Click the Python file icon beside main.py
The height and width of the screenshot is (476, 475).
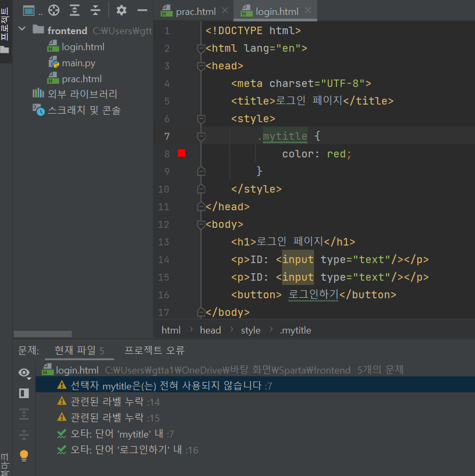pyautogui.click(x=54, y=62)
